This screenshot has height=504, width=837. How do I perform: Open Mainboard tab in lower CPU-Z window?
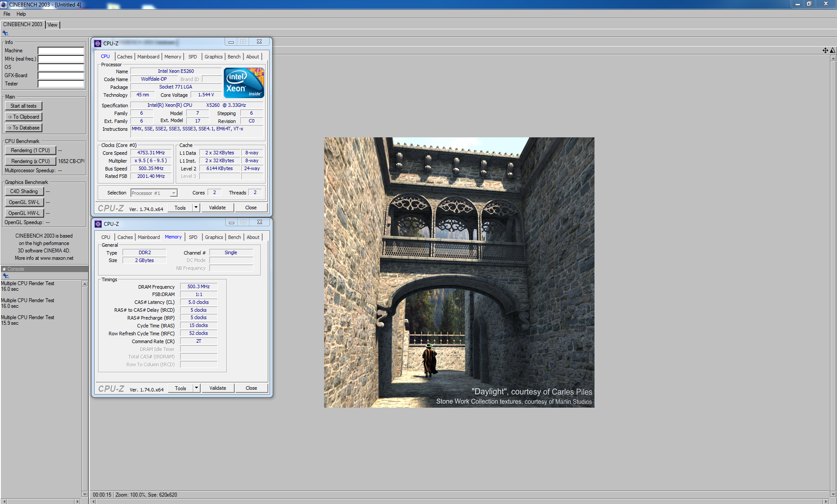149,237
